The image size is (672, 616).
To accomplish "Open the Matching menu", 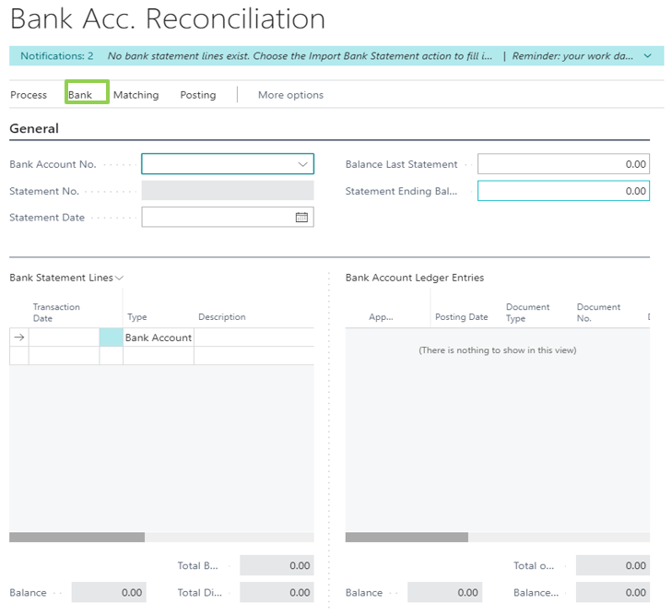I will [136, 95].
